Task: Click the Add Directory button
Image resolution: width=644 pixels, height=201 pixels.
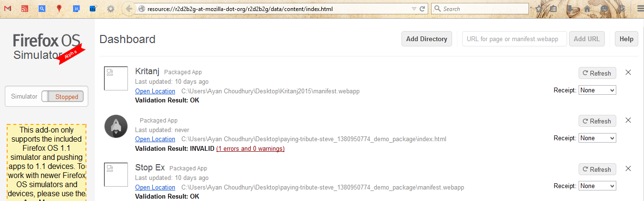Action: pos(427,39)
